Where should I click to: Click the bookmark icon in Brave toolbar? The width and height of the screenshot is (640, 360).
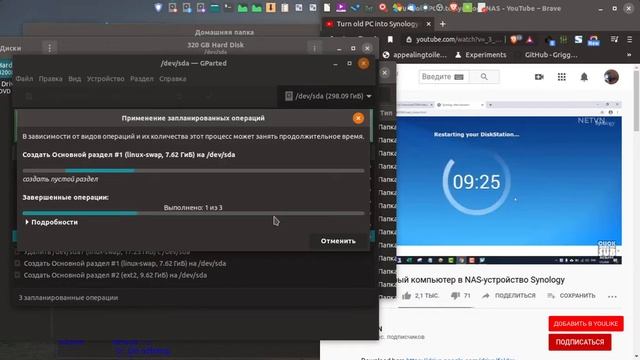pos(390,40)
